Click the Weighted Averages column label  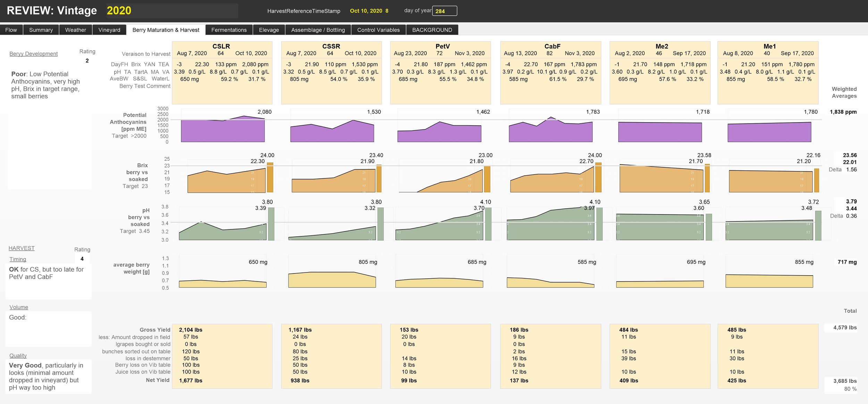tap(844, 92)
